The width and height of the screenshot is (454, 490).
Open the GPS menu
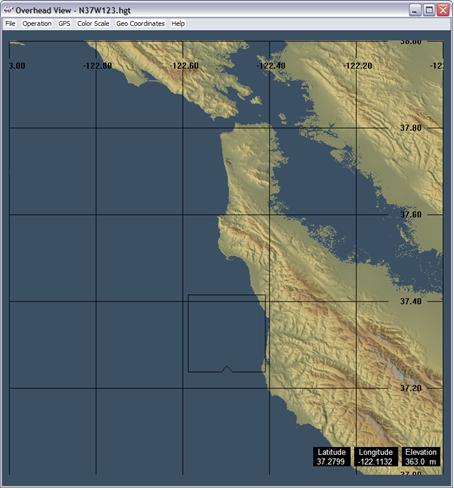click(x=64, y=24)
